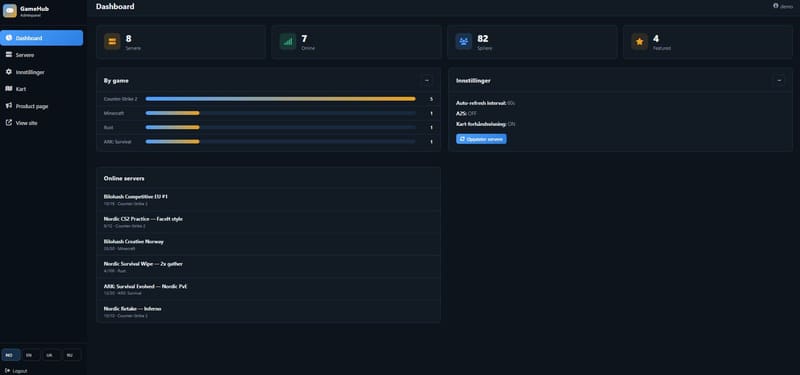Switch language to UA
This screenshot has height=375, width=800.
[51, 355]
